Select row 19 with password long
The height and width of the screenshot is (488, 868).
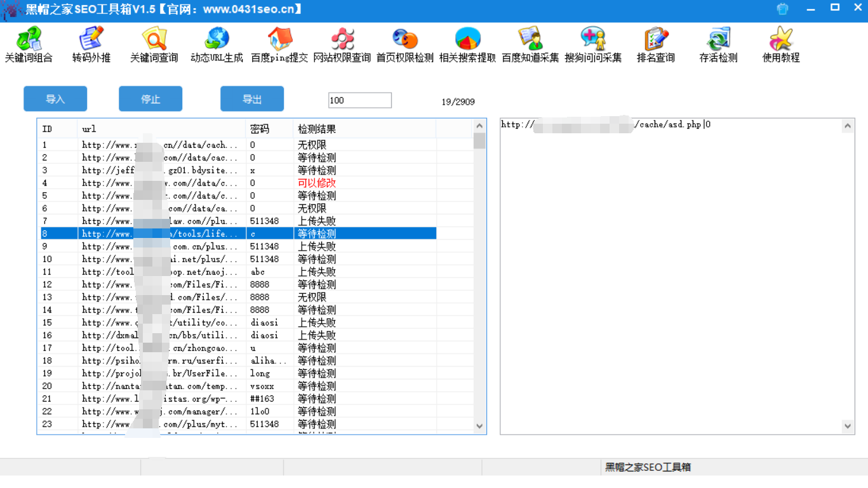[238, 373]
